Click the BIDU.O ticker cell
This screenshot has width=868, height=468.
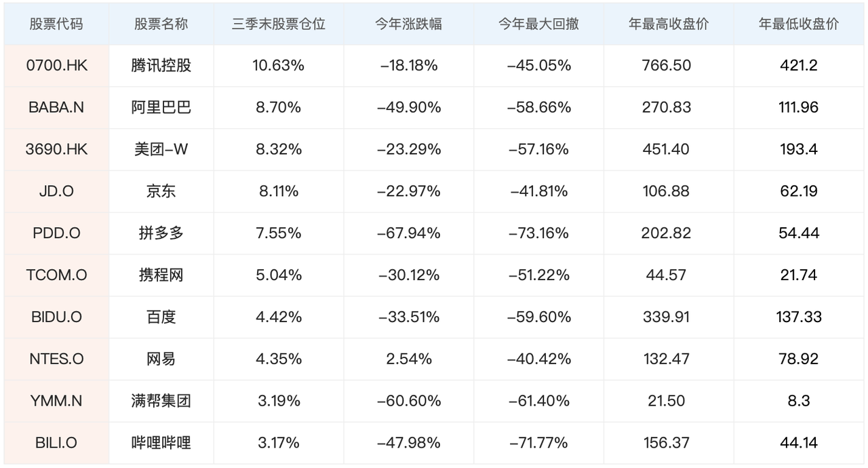tap(56, 317)
